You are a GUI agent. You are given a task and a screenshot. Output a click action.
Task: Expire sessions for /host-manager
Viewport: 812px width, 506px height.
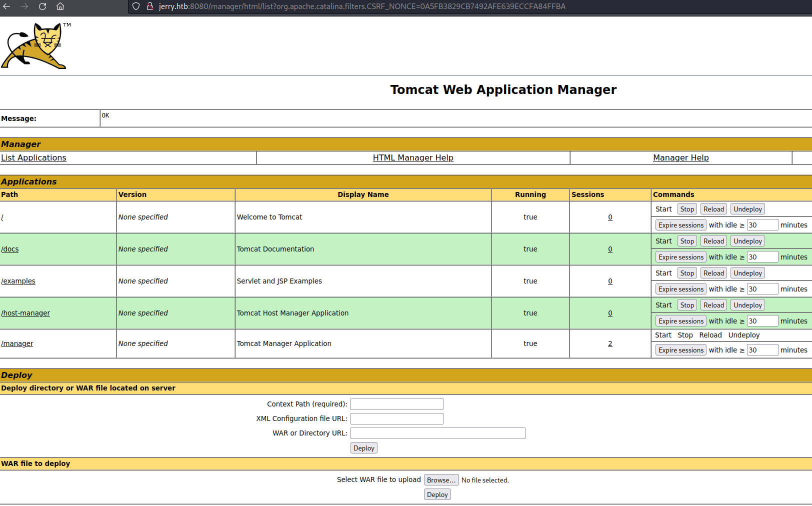(x=680, y=321)
